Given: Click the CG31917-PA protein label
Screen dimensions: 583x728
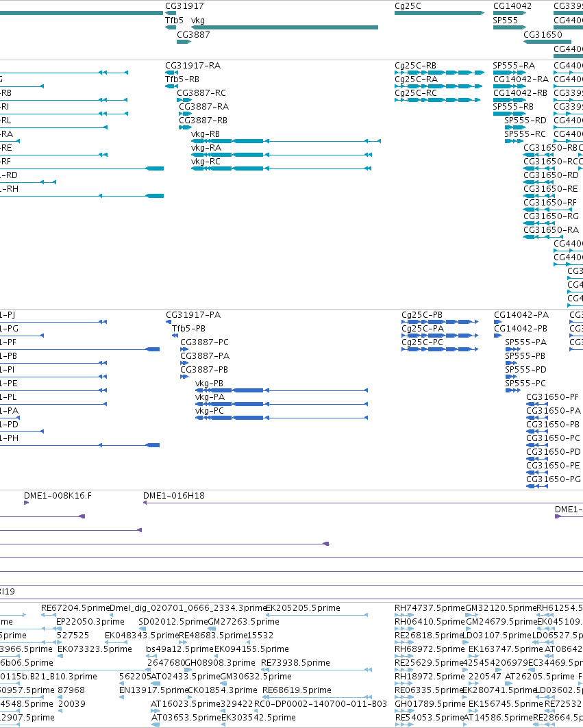Looking at the screenshot, I should [193, 315].
